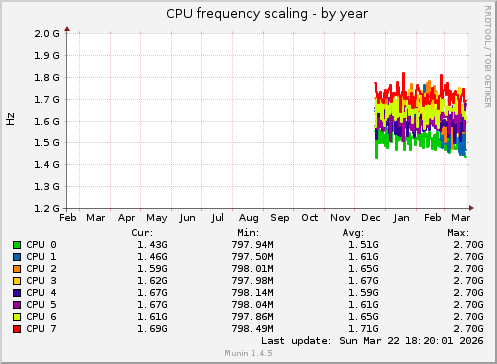Click CPU 1 current value 1.46G
The image size is (497, 364).
(x=152, y=257)
